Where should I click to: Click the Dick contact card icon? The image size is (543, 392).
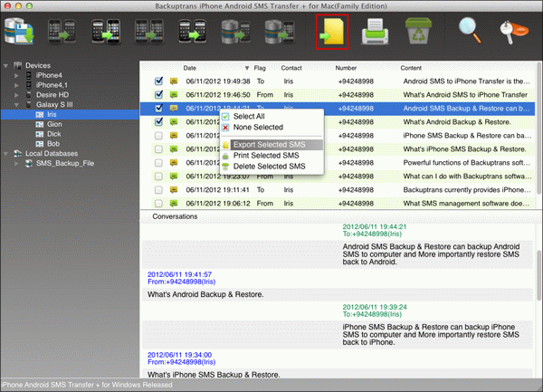pyautogui.click(x=40, y=134)
